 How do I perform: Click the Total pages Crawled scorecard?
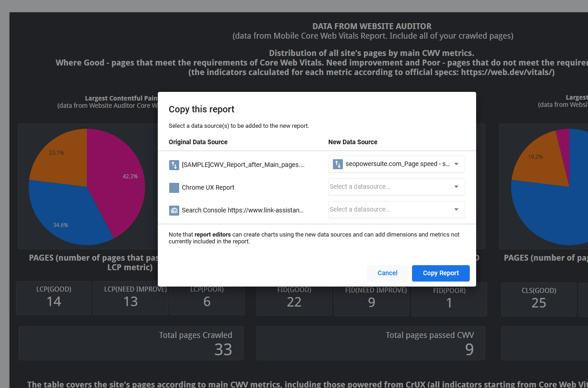(131, 343)
